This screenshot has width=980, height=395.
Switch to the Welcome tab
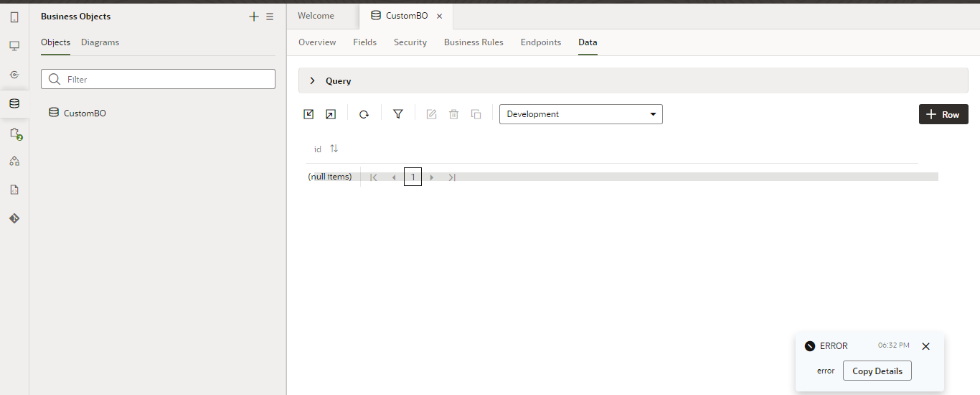coord(316,16)
